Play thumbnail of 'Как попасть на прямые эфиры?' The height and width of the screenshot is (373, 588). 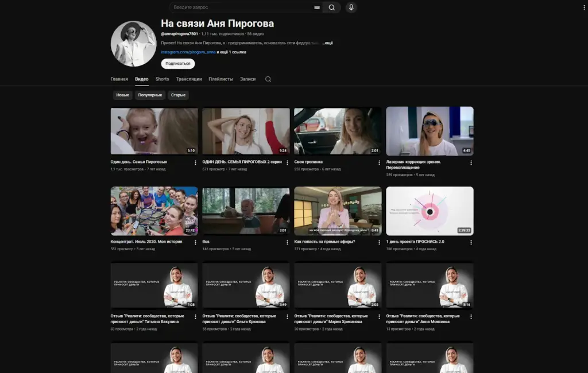point(338,211)
